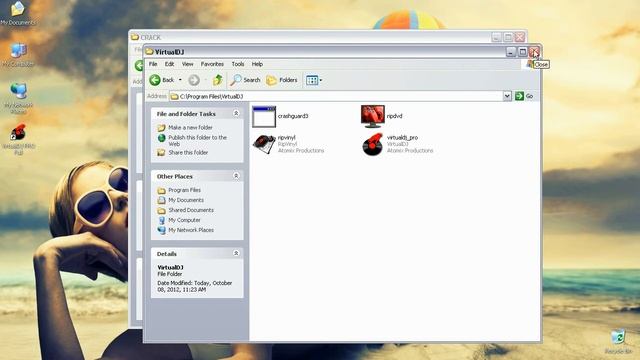Click the Forward arrow icon
This screenshot has height=360, width=640.
[x=194, y=80]
